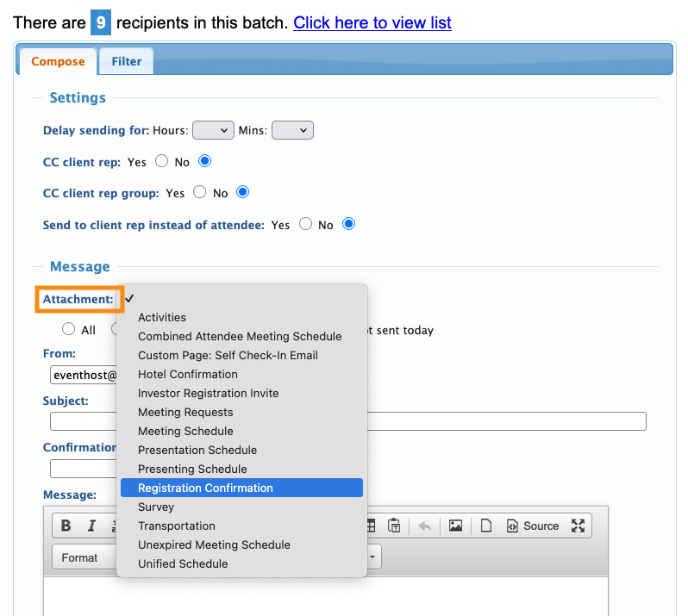The image size is (688, 616).
Task: Toggle bold formatting in message editor
Action: pyautogui.click(x=66, y=526)
